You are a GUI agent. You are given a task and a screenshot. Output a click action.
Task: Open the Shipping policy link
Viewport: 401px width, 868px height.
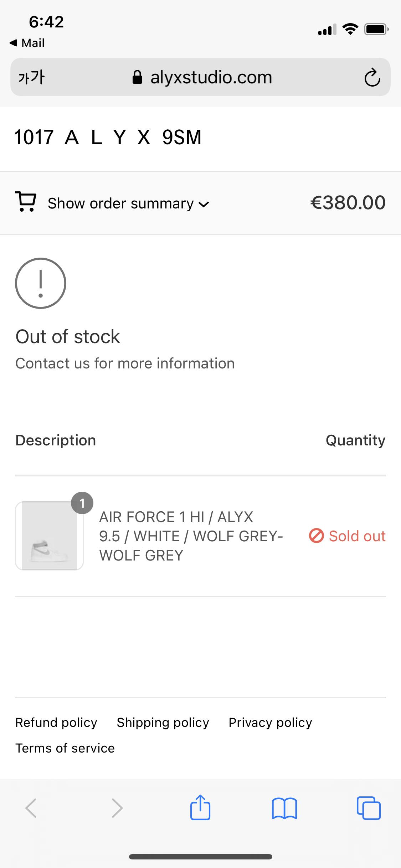(x=163, y=722)
